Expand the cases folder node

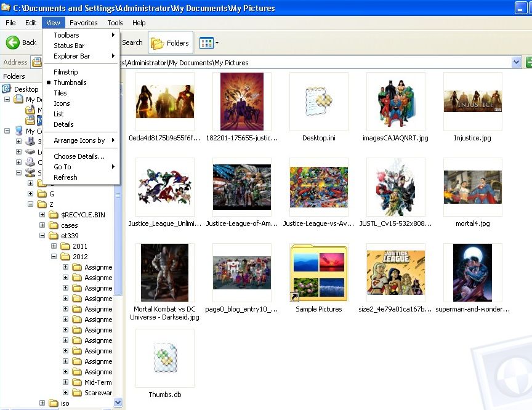coord(42,225)
